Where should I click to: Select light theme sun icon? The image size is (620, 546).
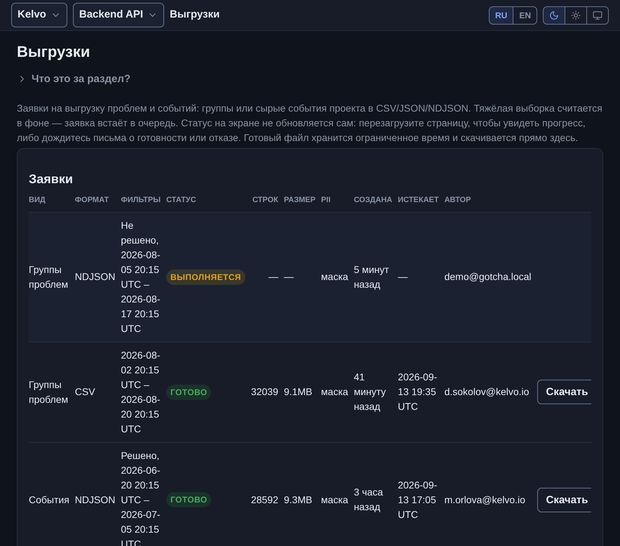(575, 15)
